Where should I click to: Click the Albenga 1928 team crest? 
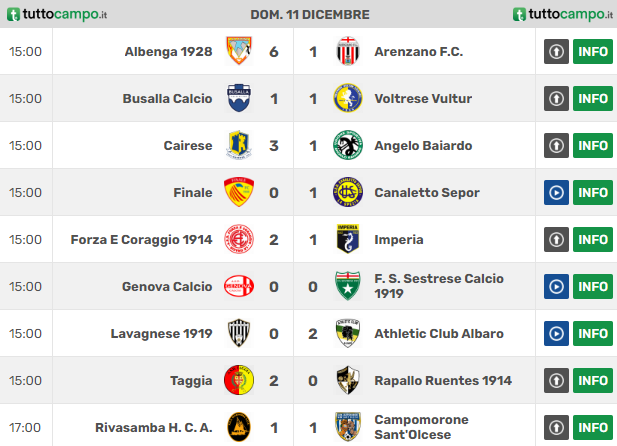pos(239,51)
